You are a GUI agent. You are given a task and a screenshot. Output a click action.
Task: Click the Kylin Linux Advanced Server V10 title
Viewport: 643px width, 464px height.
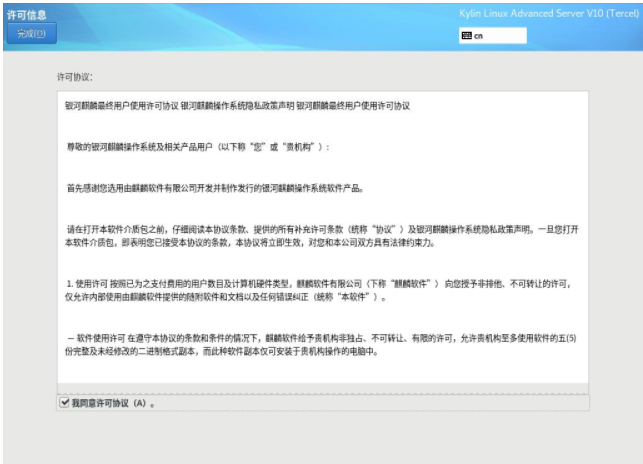tap(549, 14)
